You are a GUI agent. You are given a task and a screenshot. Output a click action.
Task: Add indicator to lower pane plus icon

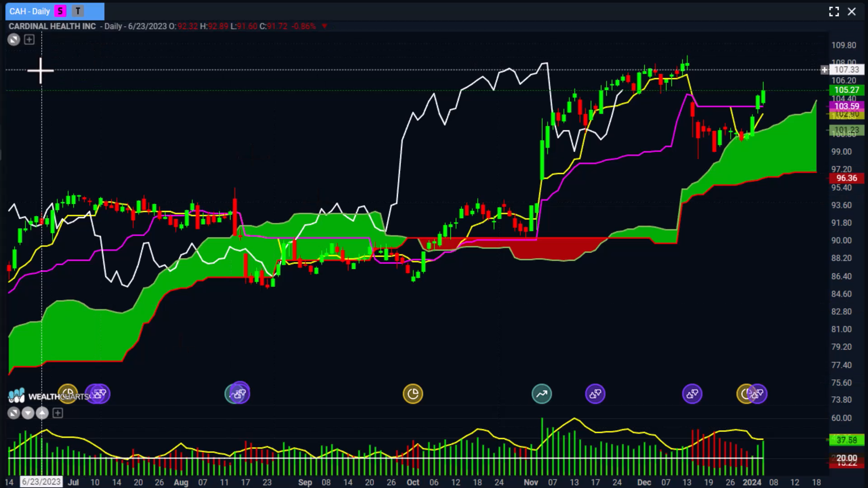click(57, 413)
